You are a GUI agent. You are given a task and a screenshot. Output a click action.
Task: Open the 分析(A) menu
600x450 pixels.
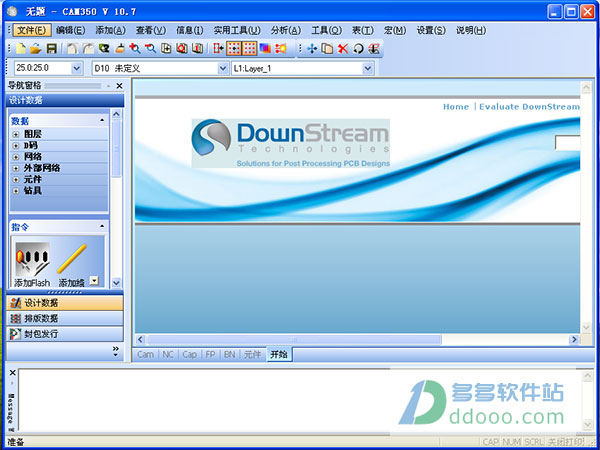coord(286,30)
